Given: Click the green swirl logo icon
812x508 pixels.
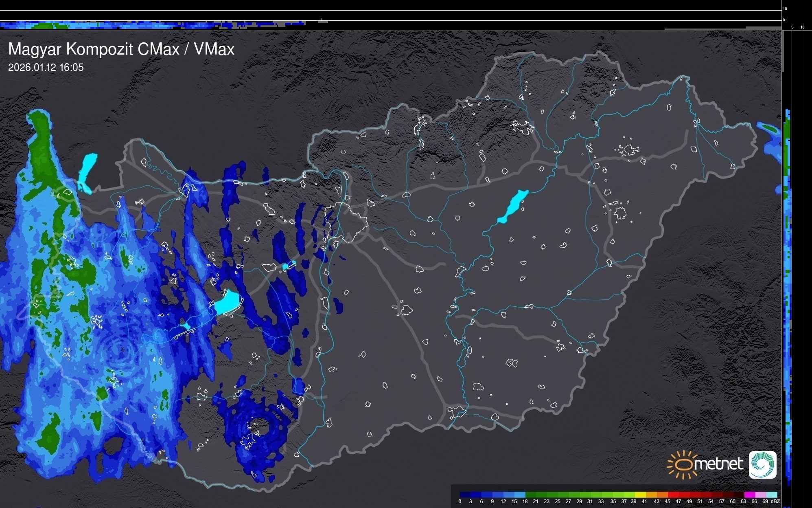Looking at the screenshot, I should 762,464.
